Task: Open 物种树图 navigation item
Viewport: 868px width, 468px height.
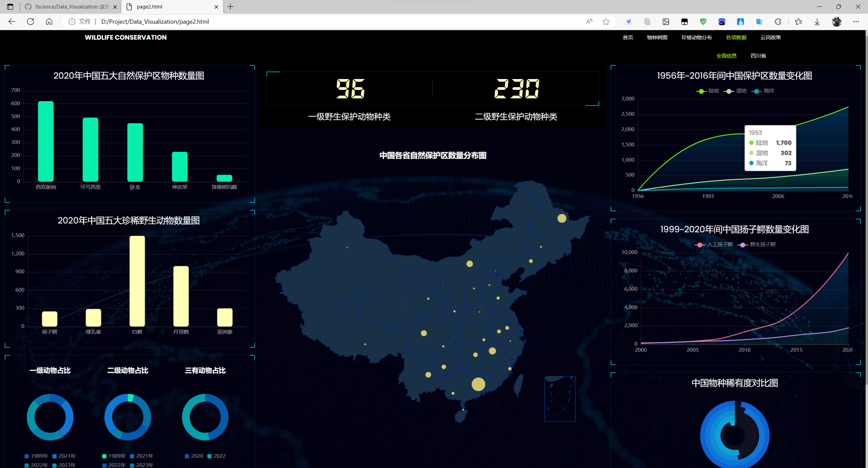Action: point(657,37)
